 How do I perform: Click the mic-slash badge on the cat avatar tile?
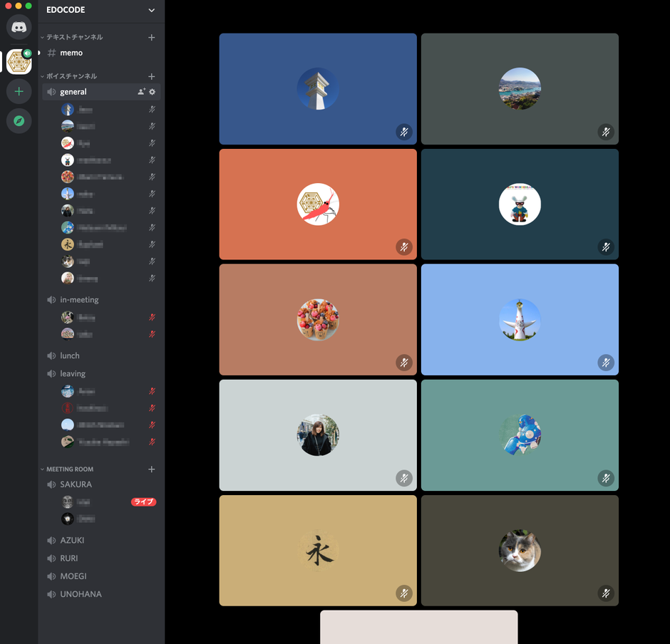606,593
